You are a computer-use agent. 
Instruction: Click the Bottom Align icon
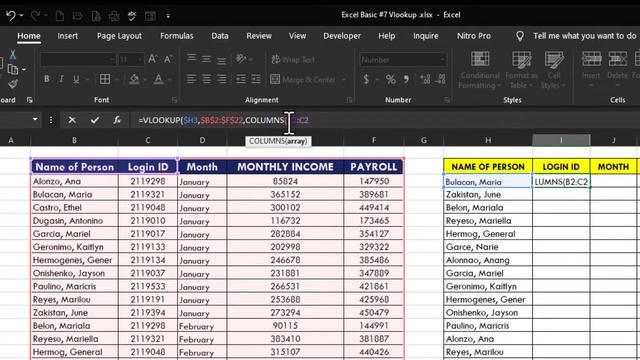tap(221, 60)
